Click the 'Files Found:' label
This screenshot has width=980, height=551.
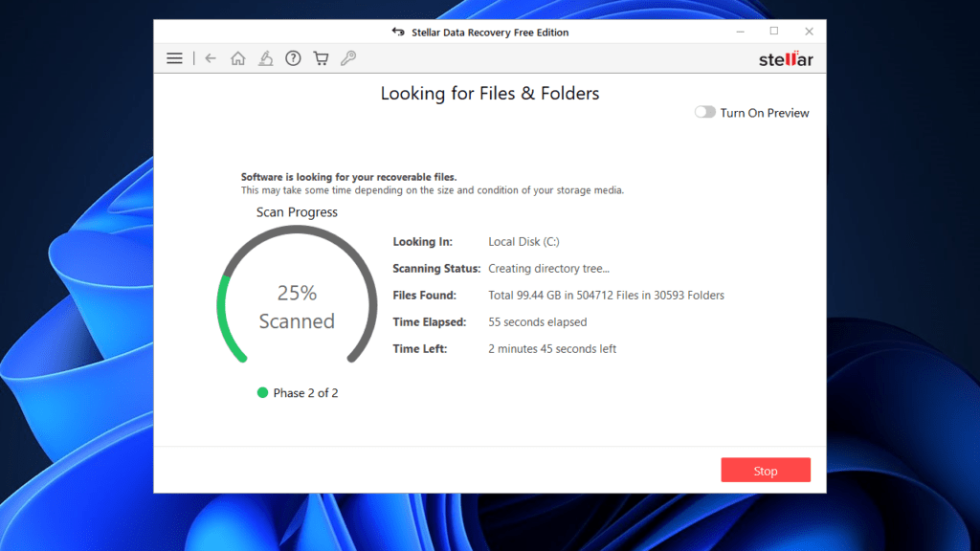point(424,296)
